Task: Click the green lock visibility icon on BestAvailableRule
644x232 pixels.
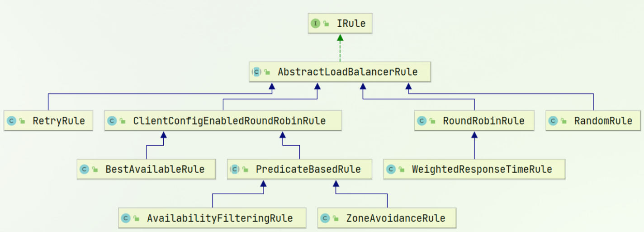Action: pyautogui.click(x=95, y=170)
